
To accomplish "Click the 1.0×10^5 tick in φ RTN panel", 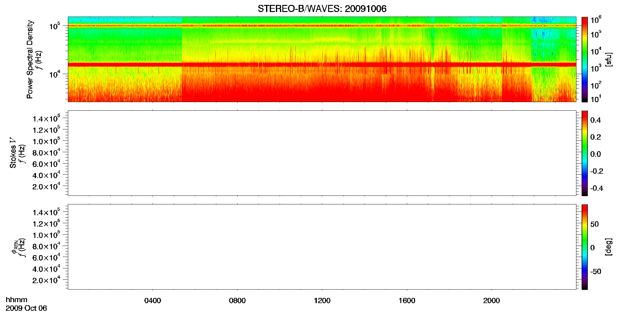I will coord(46,235).
